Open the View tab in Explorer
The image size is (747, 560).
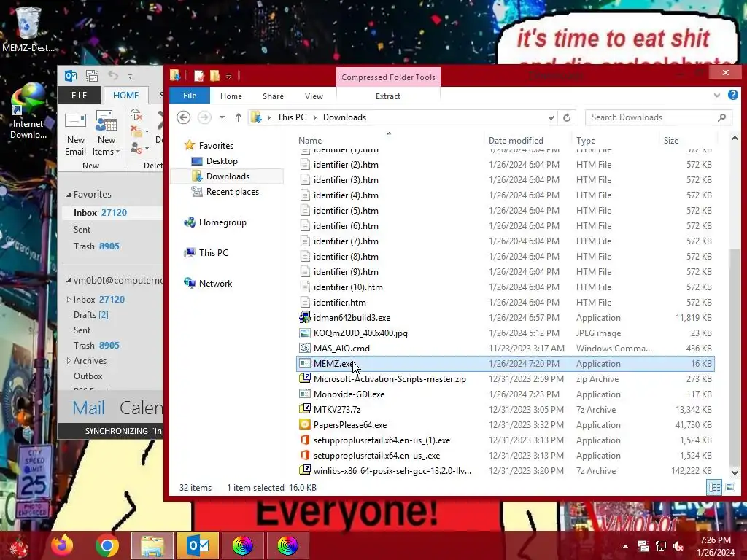click(x=314, y=96)
